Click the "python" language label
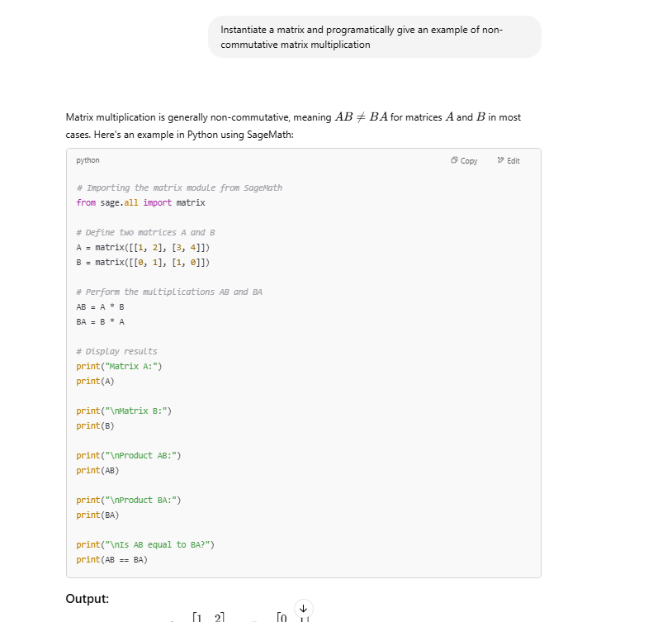 (x=88, y=160)
